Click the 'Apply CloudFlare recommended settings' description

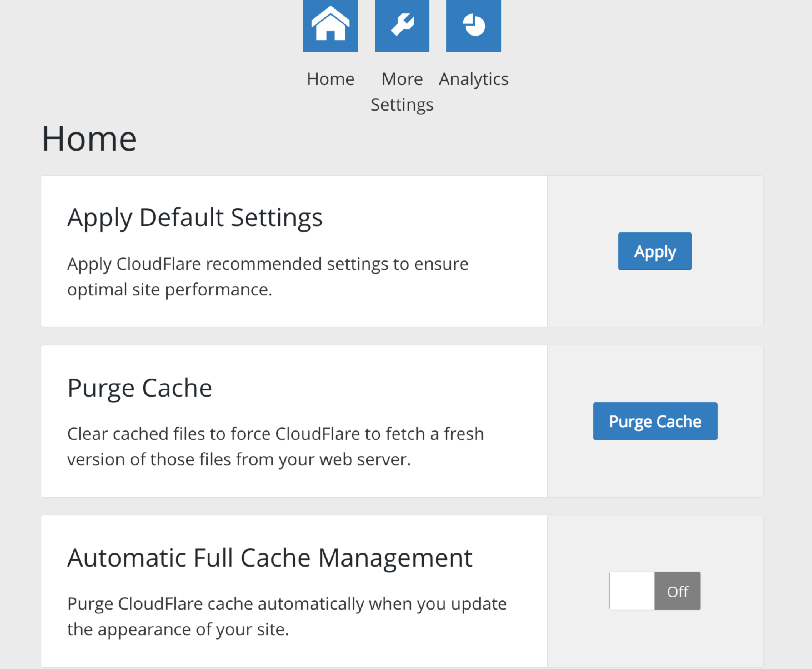[268, 277]
